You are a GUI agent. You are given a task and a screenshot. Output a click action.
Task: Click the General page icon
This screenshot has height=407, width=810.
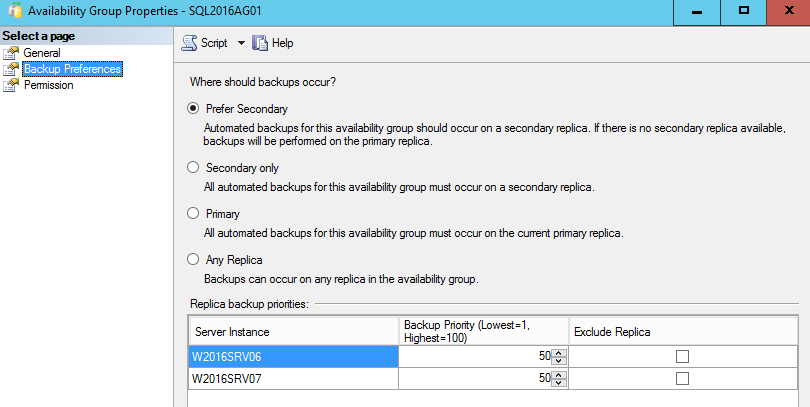(x=11, y=53)
